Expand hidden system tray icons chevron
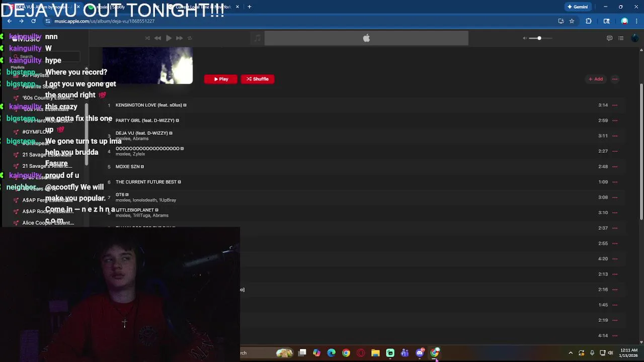Viewport: 644px width, 362px height. pos(571,353)
